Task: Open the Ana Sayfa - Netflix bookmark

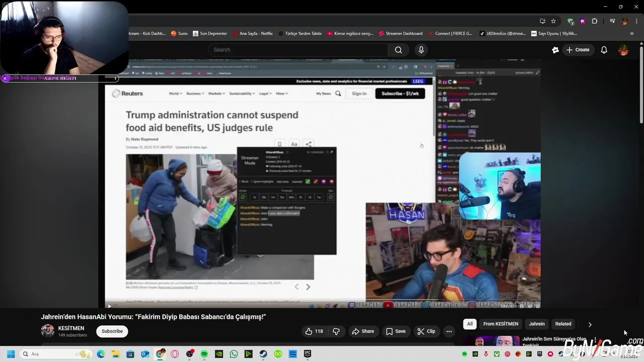Action: tap(253, 34)
